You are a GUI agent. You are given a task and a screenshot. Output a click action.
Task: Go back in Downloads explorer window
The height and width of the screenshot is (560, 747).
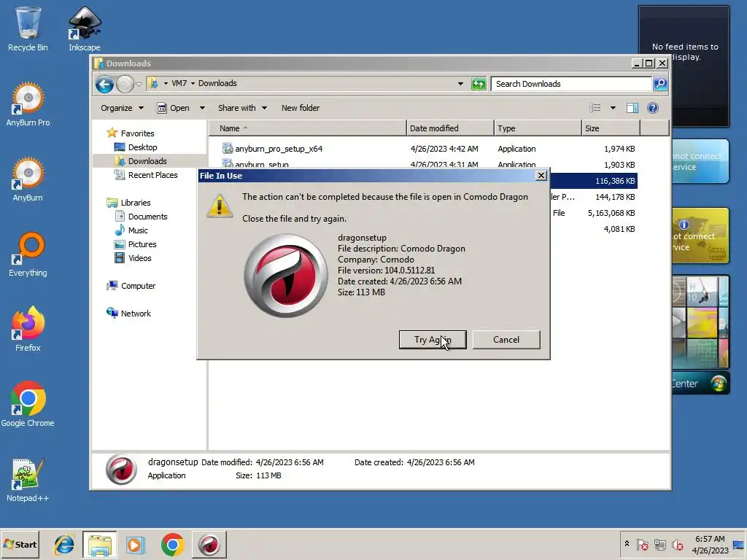[104, 85]
